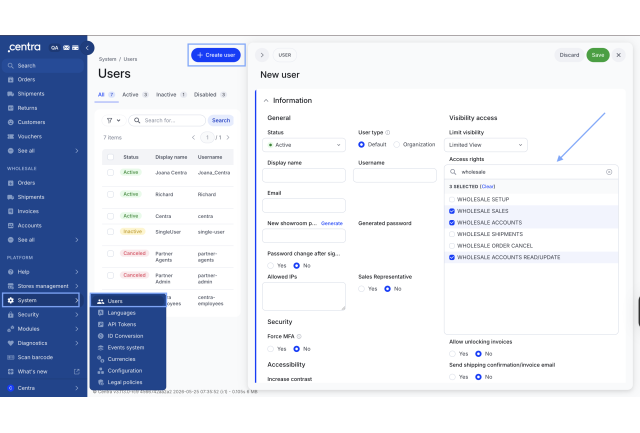Click the What's new external link icon

(76, 372)
